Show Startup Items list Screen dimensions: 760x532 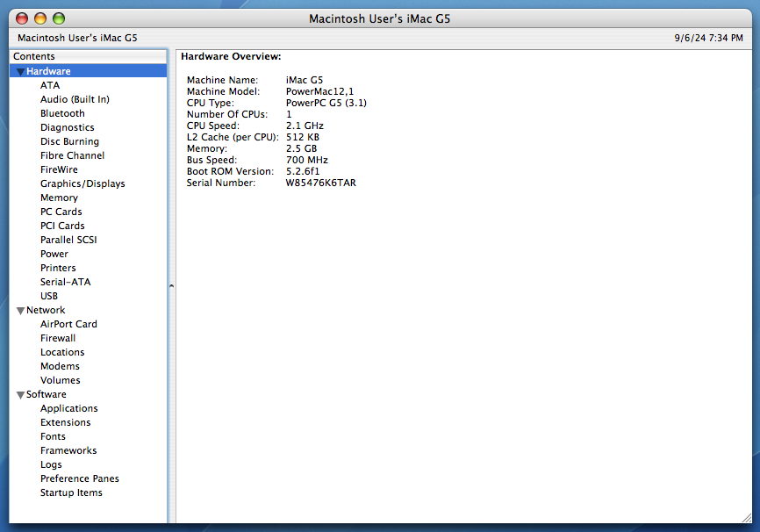[x=71, y=493]
